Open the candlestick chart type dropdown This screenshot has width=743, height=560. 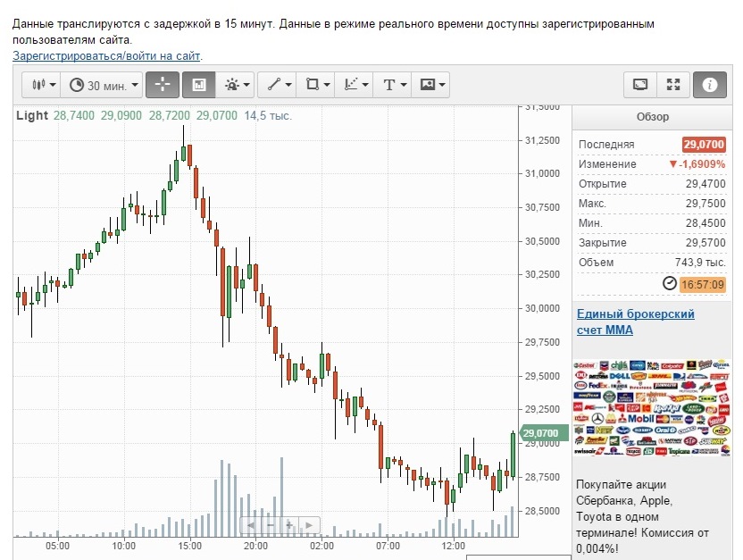point(43,85)
